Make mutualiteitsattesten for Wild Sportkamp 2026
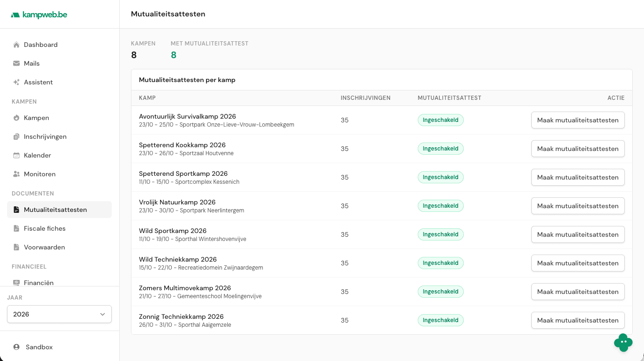 [x=578, y=234]
